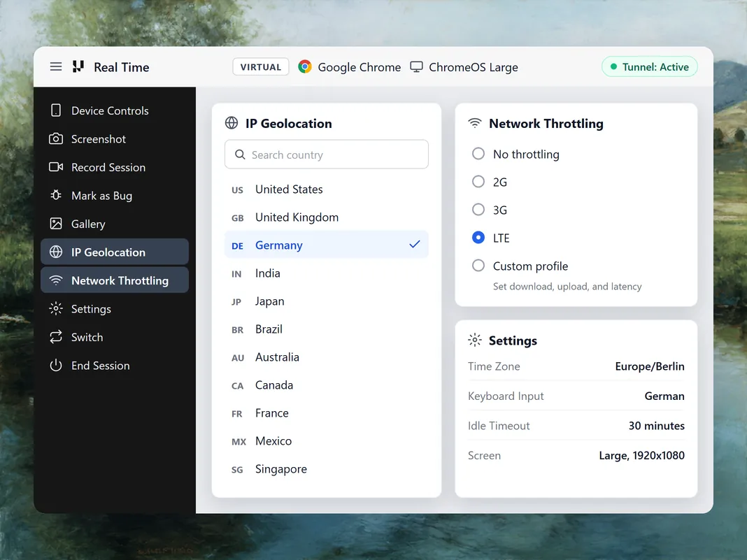Click the Screenshot camera icon
Viewport: 747px width, 560px height.
tap(56, 139)
